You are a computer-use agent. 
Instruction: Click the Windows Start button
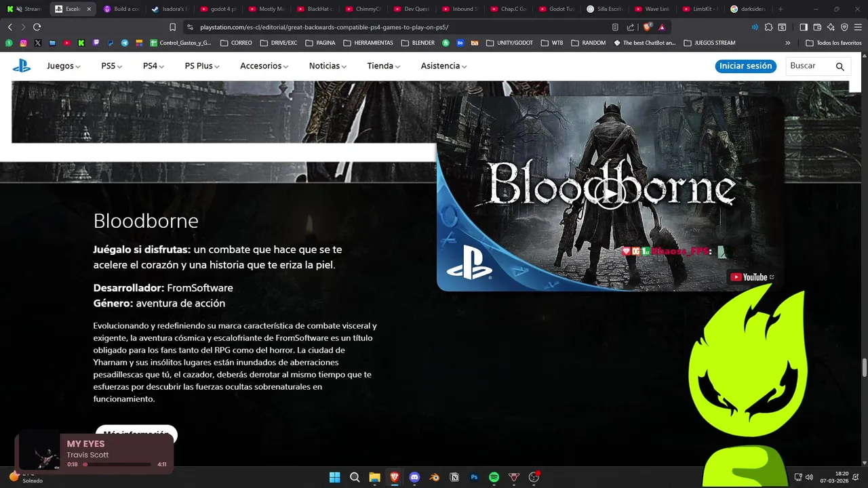pyautogui.click(x=334, y=477)
